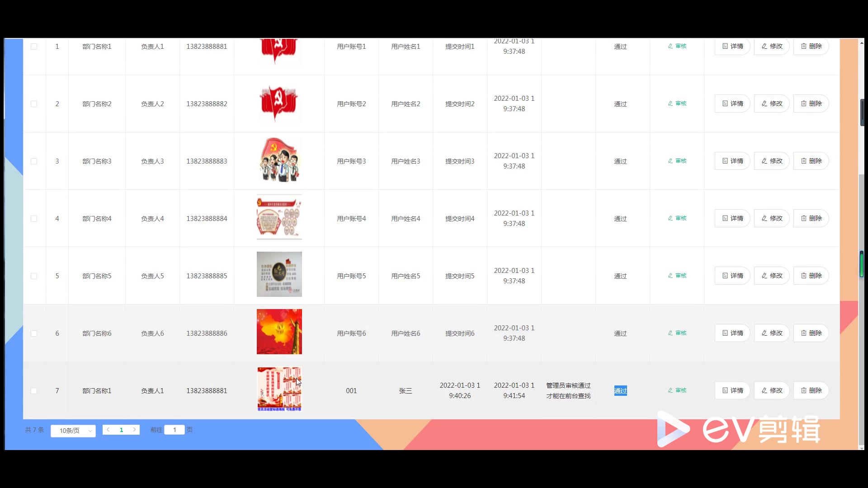Go to previous page arrow
868x488 pixels.
(x=108, y=430)
